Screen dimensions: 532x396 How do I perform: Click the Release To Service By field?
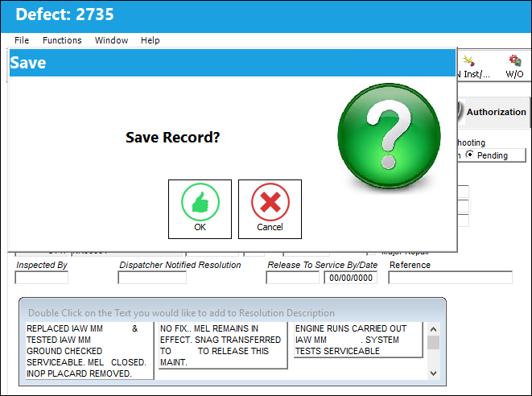tap(292, 278)
